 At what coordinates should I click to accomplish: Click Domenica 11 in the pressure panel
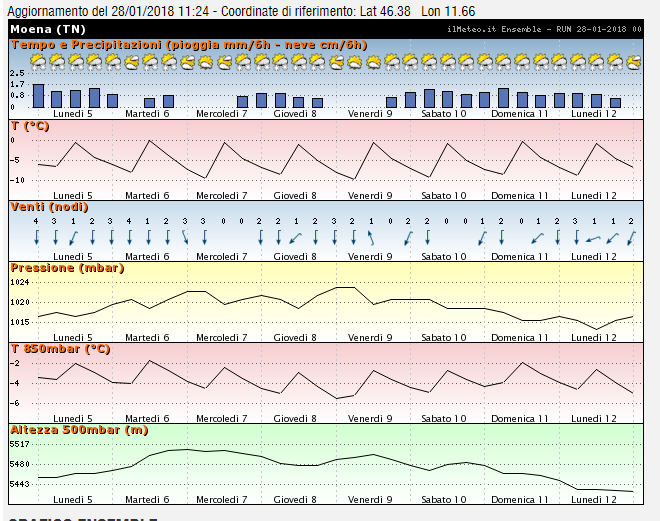click(x=520, y=338)
